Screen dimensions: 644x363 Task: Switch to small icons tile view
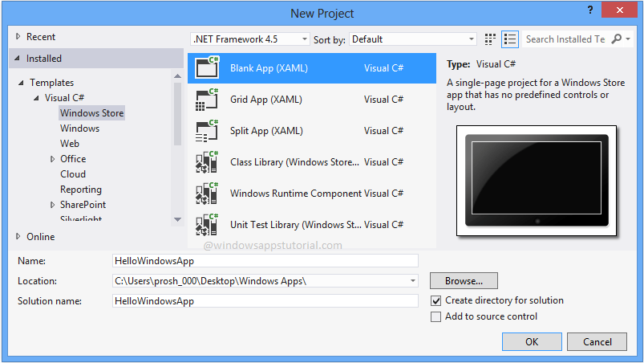492,39
